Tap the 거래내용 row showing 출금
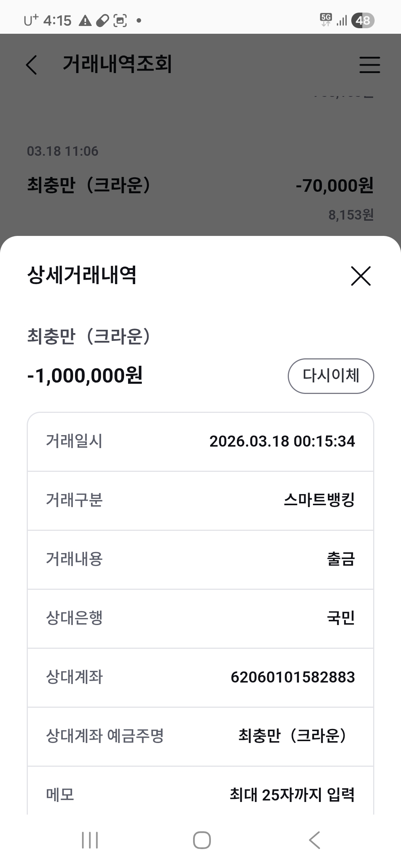 pyautogui.click(x=200, y=559)
